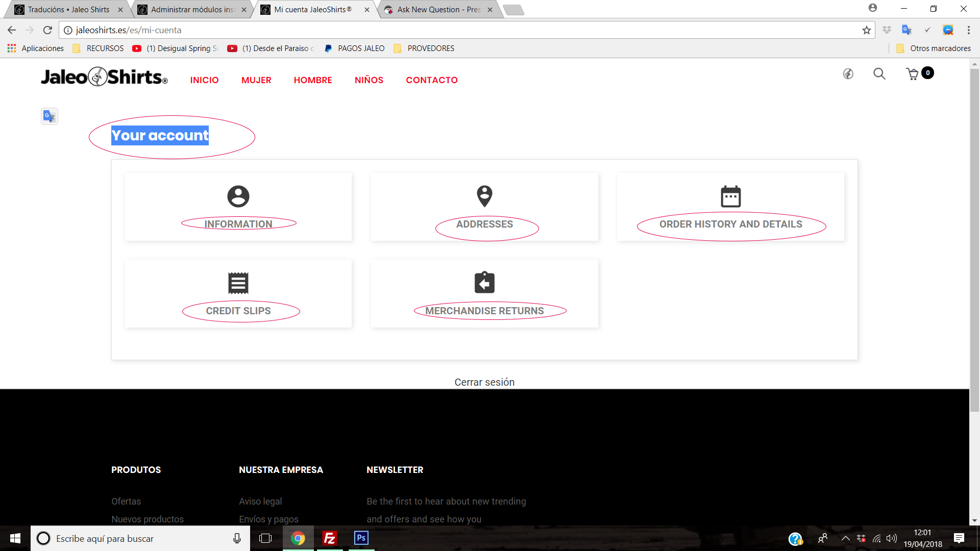Click the page vertical scrollbar
This screenshot has width=980, height=551.
click(974, 240)
